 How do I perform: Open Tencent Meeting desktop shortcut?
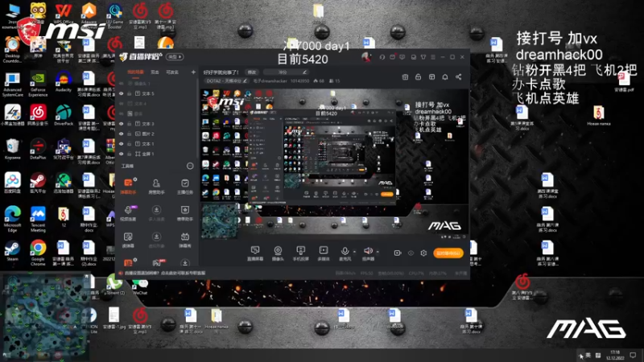pyautogui.click(x=38, y=219)
